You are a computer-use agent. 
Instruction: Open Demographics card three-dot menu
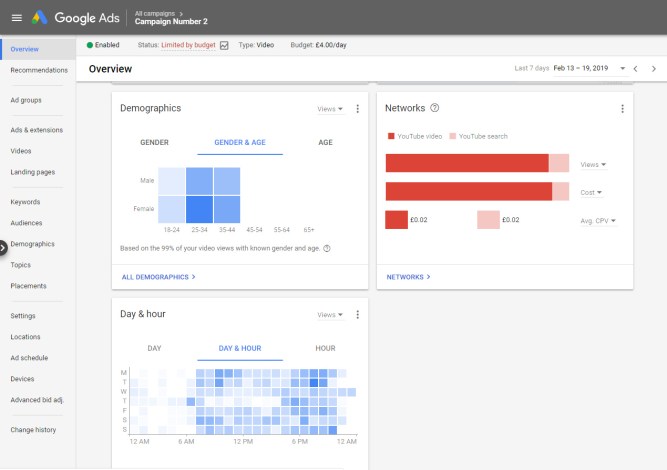357,108
